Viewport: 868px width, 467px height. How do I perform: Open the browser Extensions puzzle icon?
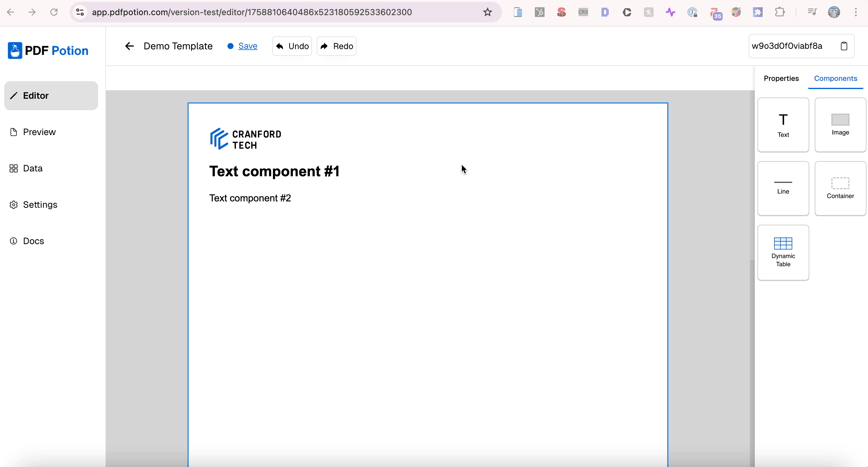(780, 12)
